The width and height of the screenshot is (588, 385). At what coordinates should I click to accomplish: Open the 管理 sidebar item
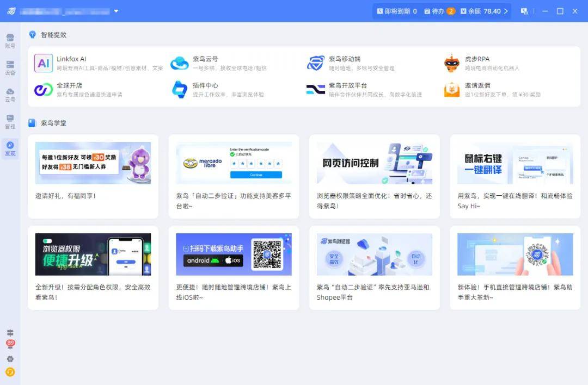click(10, 122)
